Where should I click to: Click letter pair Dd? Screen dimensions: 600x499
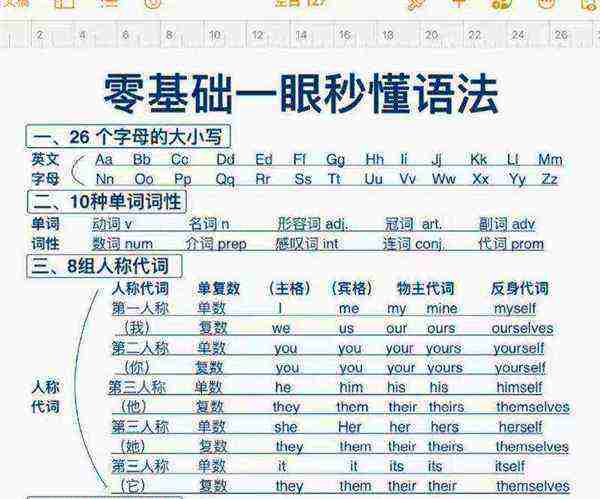(x=225, y=159)
